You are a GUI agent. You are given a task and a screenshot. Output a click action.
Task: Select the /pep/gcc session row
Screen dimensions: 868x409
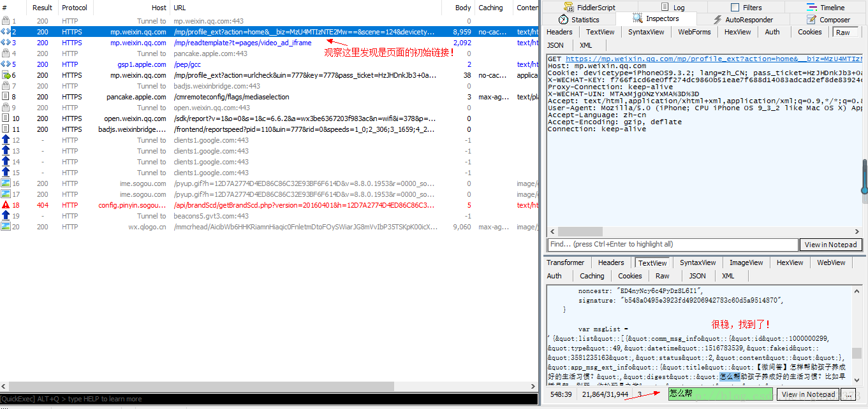[x=268, y=64]
